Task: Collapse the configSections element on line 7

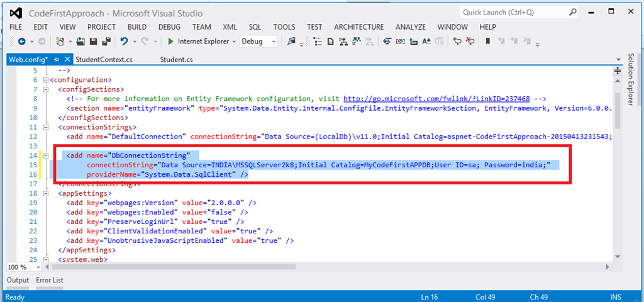Action: pyautogui.click(x=45, y=89)
